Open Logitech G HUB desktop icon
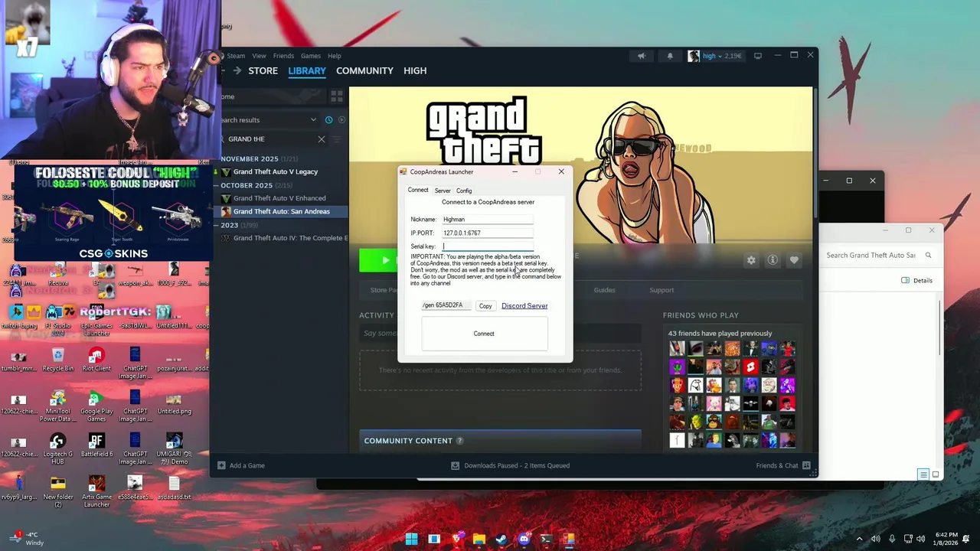 (x=58, y=449)
